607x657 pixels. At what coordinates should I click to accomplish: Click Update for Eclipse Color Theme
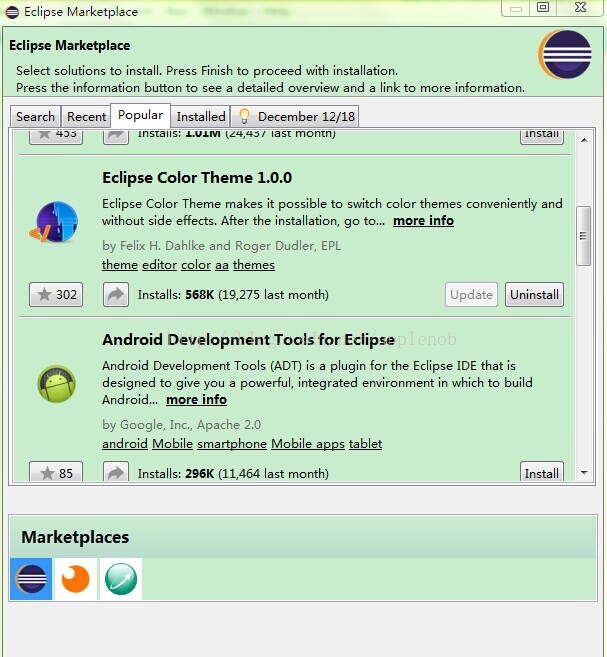click(471, 295)
